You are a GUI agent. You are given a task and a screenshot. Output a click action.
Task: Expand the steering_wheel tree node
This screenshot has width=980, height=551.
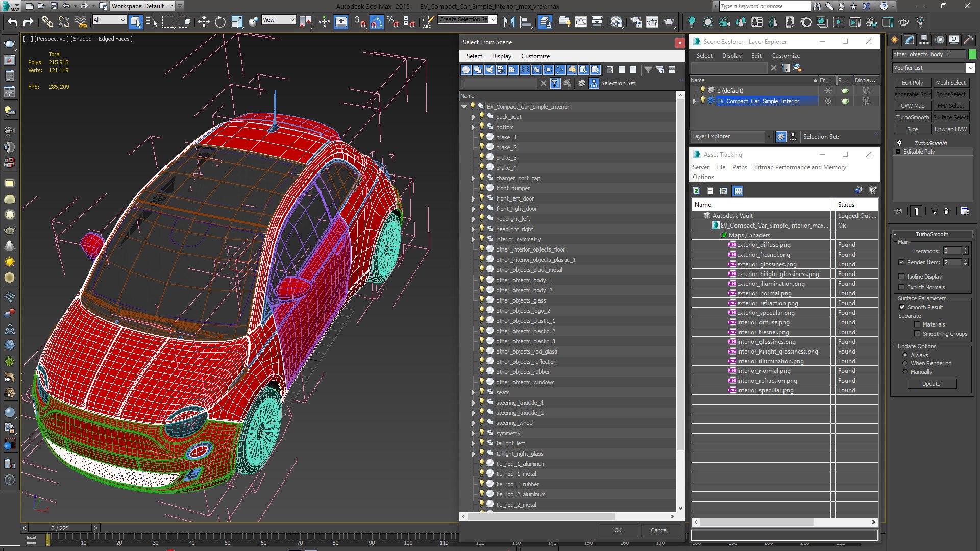coord(473,423)
